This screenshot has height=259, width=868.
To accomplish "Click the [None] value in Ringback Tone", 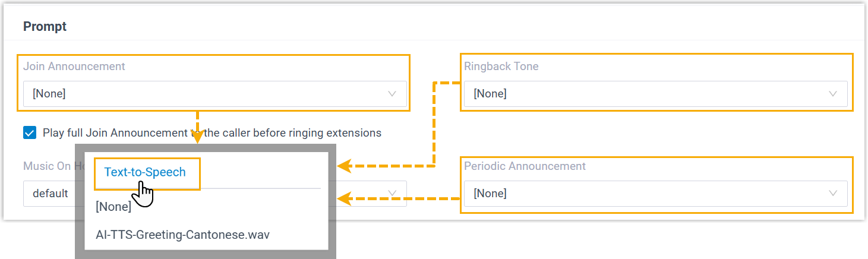I will tap(490, 94).
